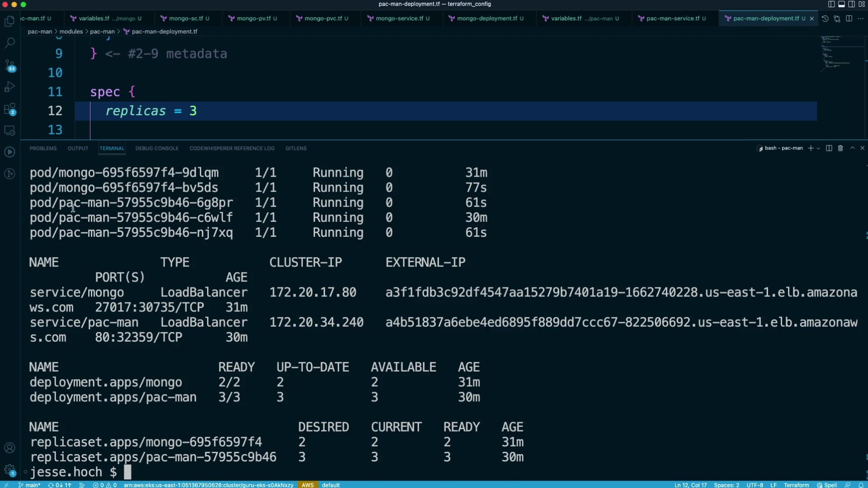The height and width of the screenshot is (488, 868).
Task: Open the Search view in activity bar
Action: [9, 43]
